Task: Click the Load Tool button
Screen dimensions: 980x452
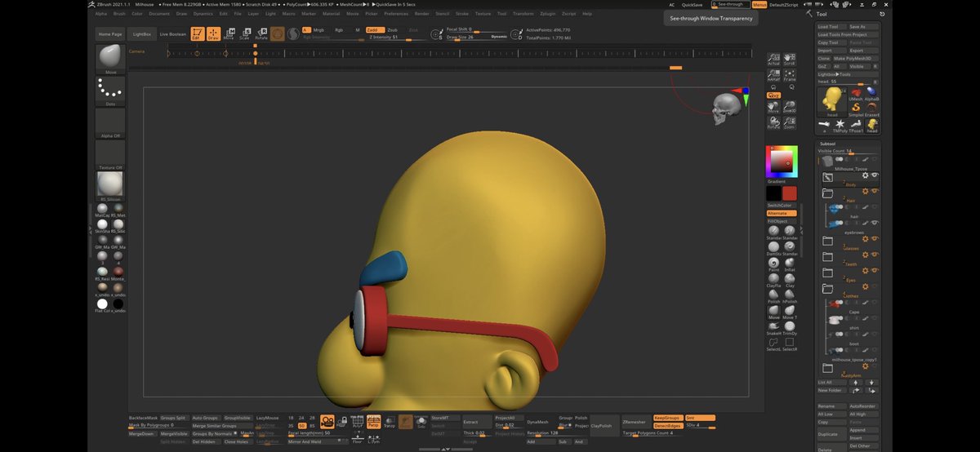Action: pyautogui.click(x=833, y=27)
